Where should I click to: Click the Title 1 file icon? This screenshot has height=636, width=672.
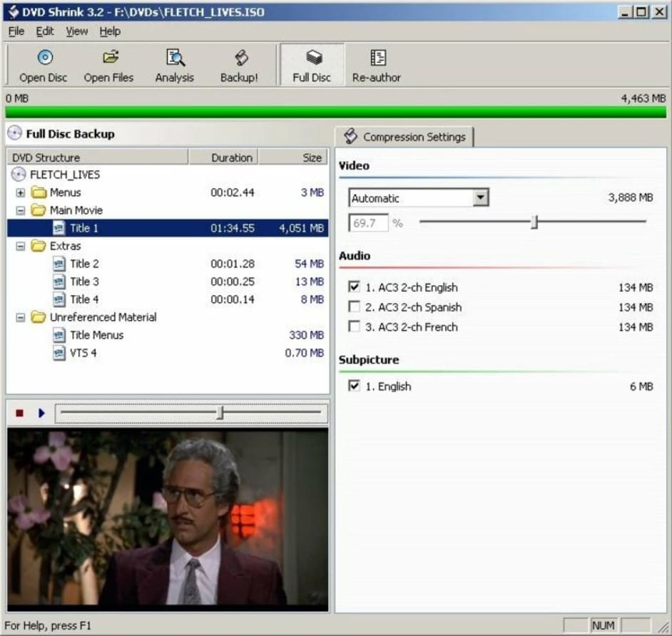click(59, 228)
